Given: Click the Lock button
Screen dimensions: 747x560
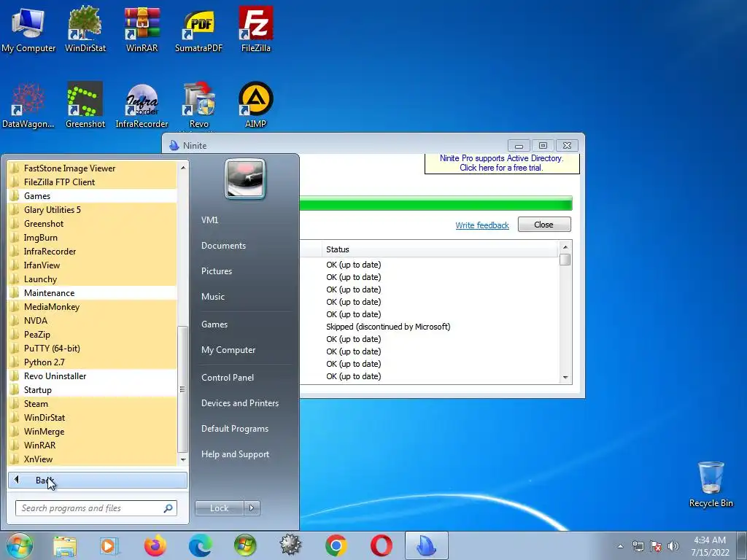Looking at the screenshot, I should point(219,508).
